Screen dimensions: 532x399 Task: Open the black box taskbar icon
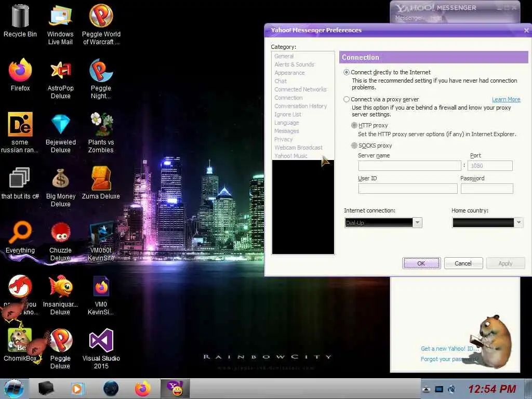point(46,389)
